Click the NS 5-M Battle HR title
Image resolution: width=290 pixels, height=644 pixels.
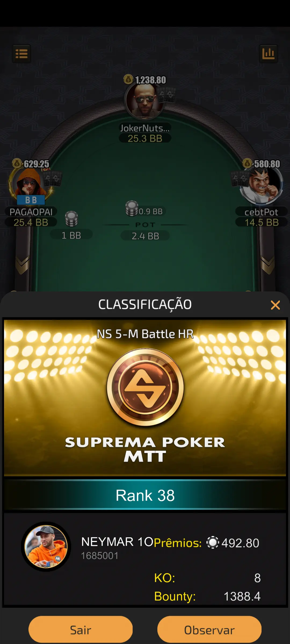click(145, 334)
